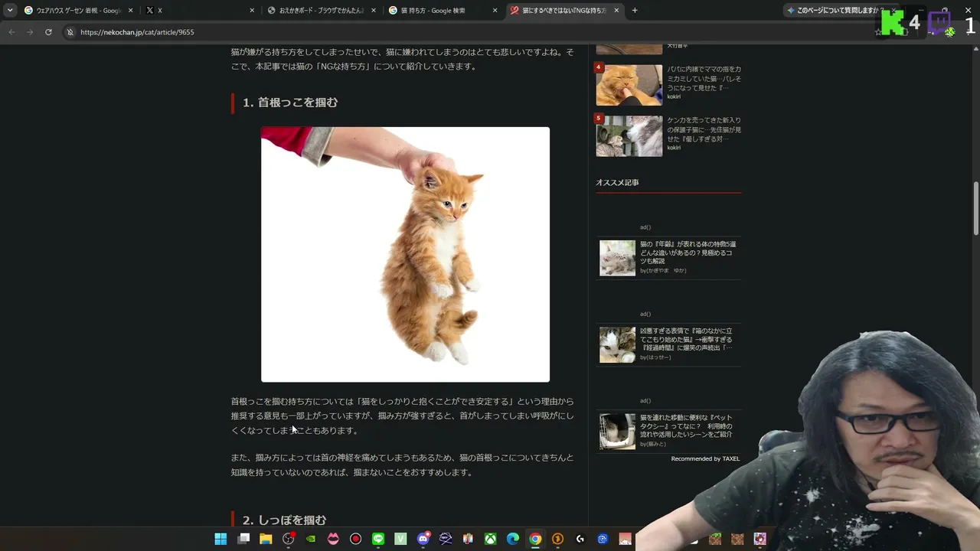Open the red record-circle taskbar app

[355, 539]
